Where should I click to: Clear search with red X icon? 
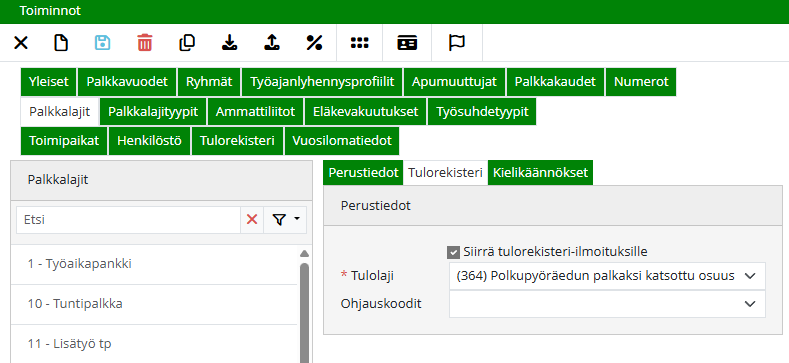coord(252,220)
